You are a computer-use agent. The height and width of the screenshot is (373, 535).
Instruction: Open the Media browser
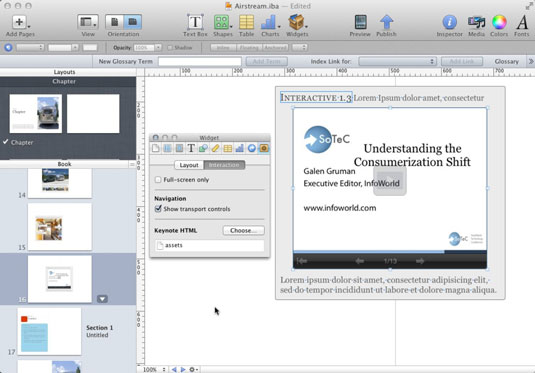(476, 23)
